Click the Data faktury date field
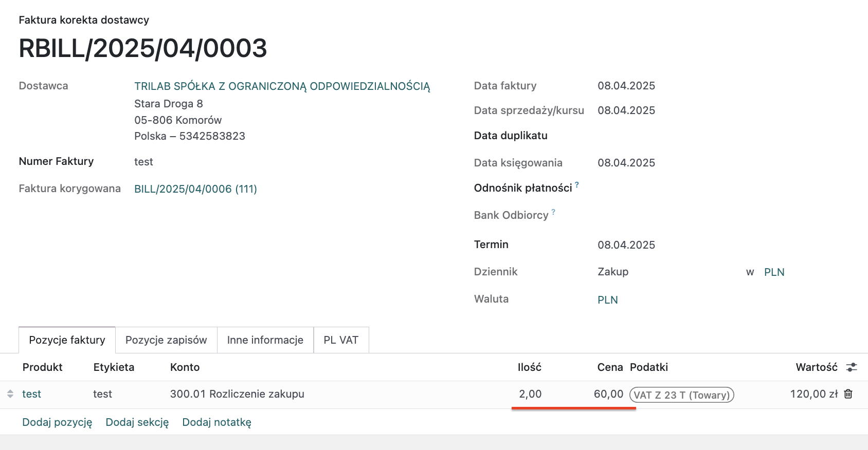 (626, 86)
